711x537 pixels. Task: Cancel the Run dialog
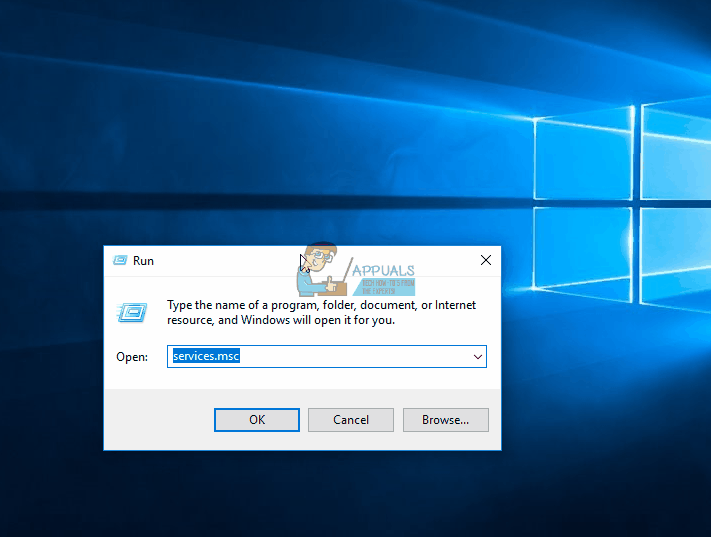coord(351,420)
